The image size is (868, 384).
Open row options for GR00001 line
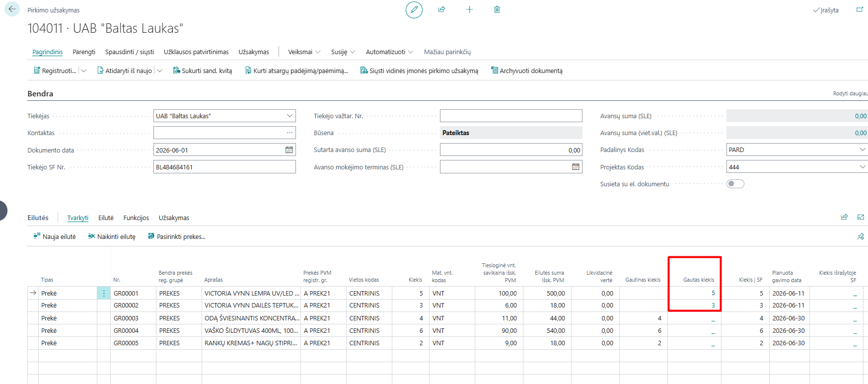pyautogui.click(x=104, y=294)
